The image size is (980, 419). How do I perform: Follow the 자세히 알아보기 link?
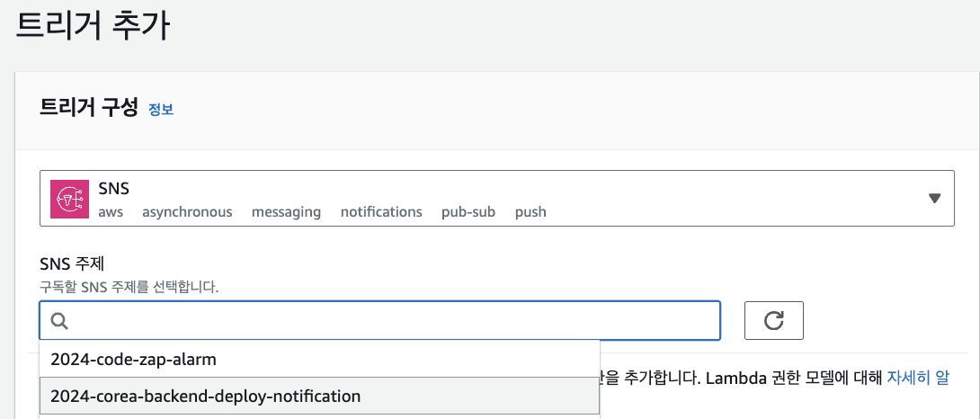[918, 377]
